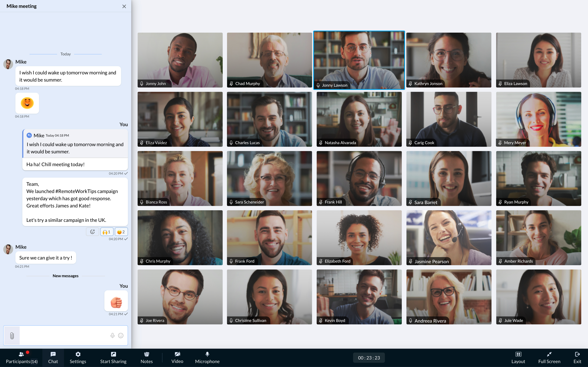Image resolution: width=588 pixels, height=367 pixels.
Task: Click attachment icon in chat input
Action: [11, 335]
